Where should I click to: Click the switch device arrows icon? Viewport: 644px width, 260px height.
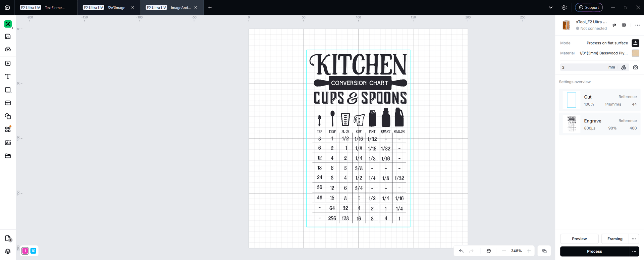pos(614,25)
